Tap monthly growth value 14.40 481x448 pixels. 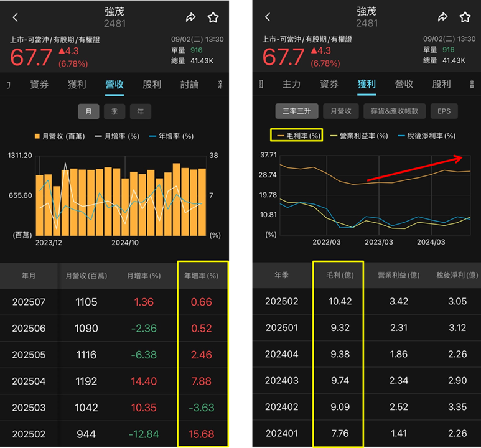click(144, 381)
